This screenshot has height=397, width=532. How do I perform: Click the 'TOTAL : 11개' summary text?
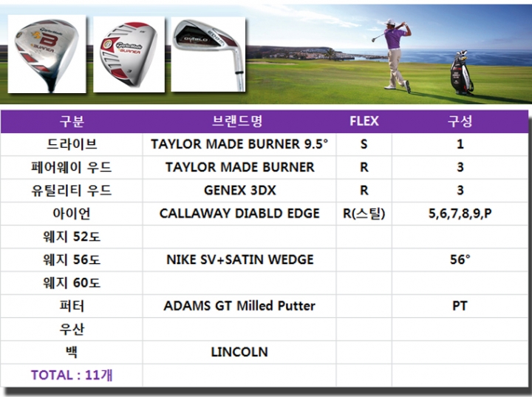pyautogui.click(x=72, y=376)
